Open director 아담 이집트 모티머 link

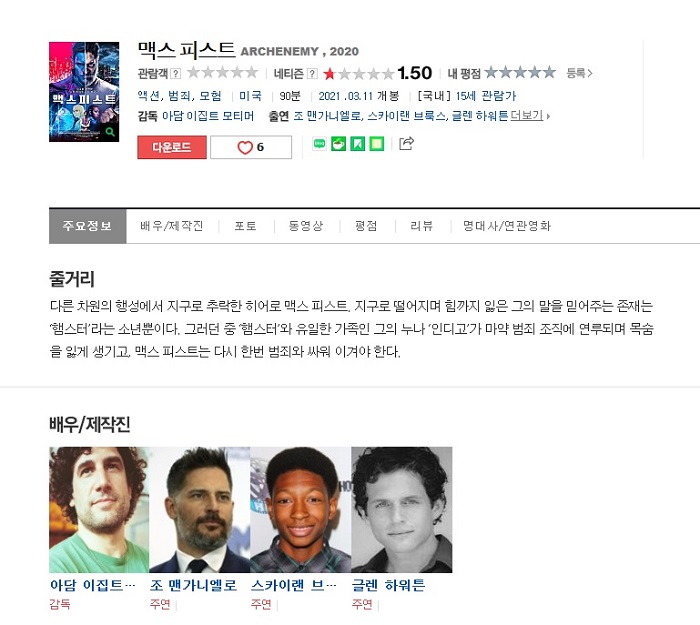point(208,116)
